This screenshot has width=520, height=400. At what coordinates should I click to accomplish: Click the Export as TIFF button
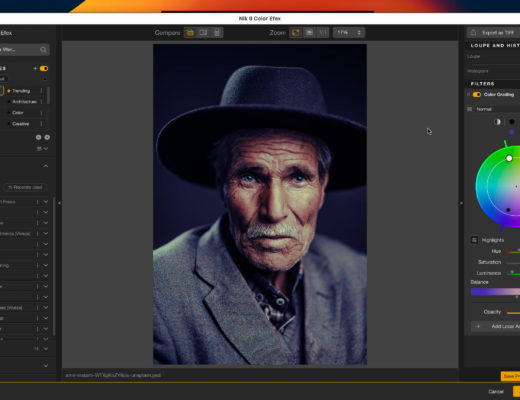coord(494,33)
